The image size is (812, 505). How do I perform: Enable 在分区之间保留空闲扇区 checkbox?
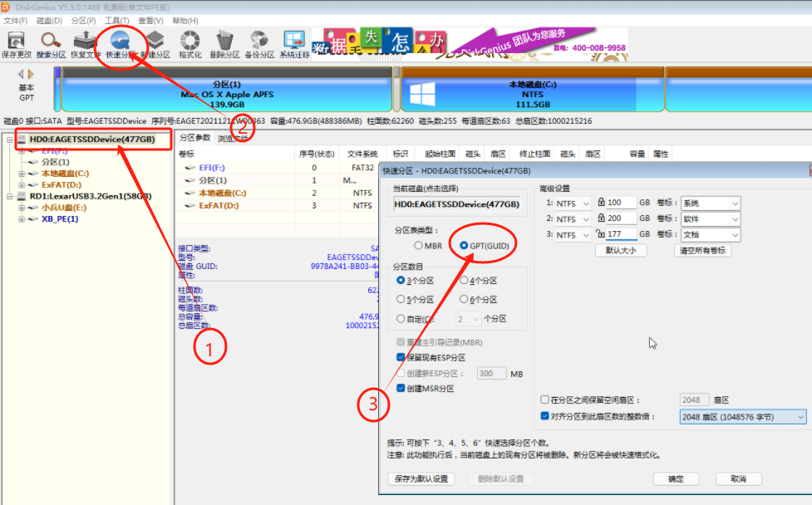point(544,400)
